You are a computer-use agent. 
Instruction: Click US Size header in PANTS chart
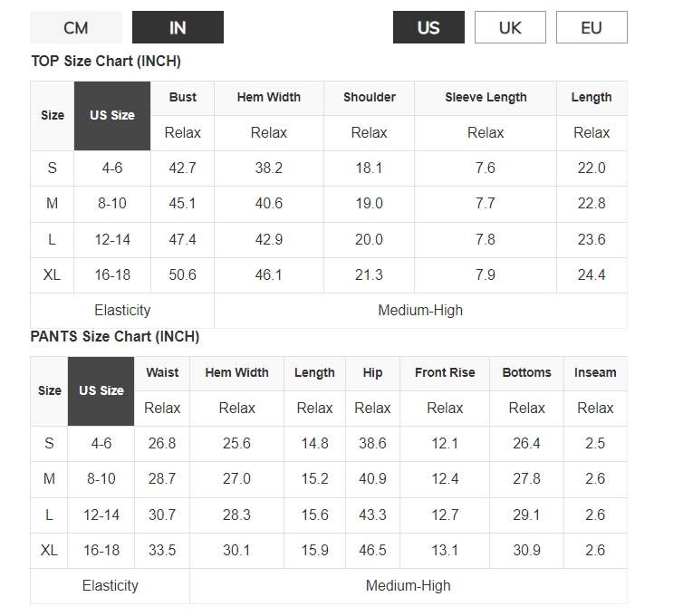coord(101,390)
